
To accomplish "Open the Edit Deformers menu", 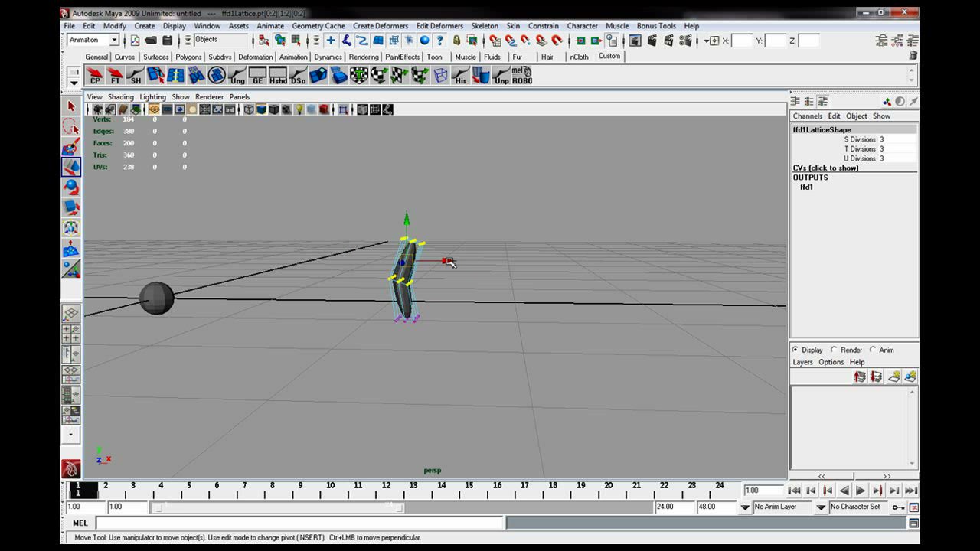I will click(439, 26).
